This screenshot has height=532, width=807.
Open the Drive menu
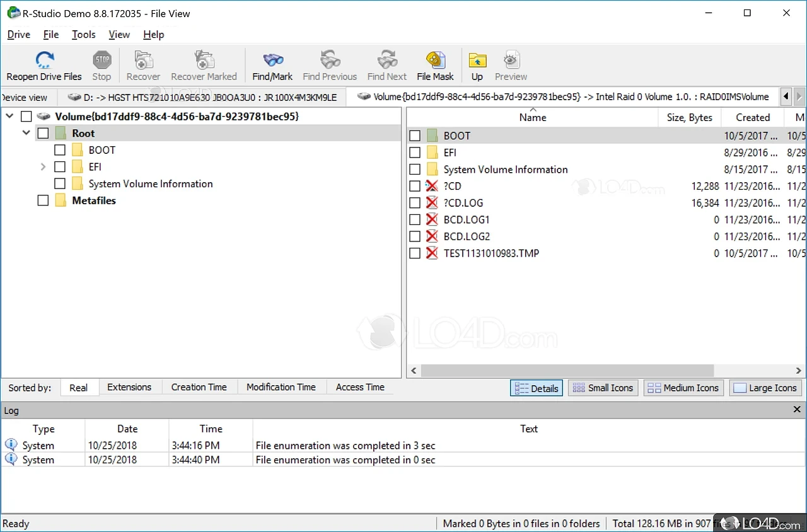click(19, 35)
